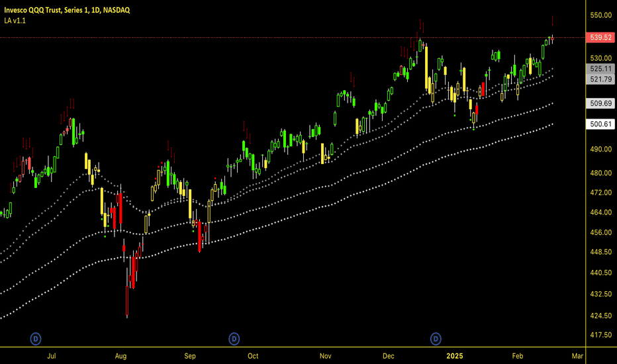The height and width of the screenshot is (364, 617).
Task: Click the 472.00 price axis label
Action: coord(601,193)
